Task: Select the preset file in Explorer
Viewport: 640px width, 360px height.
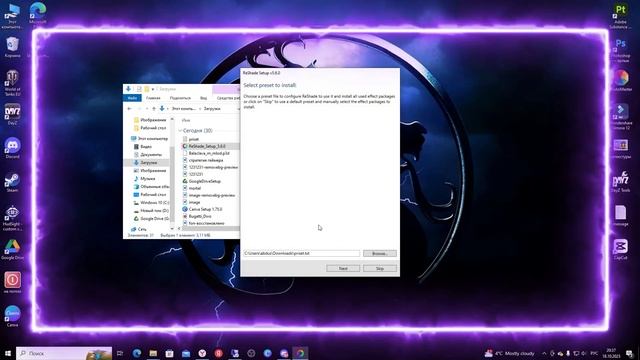Action: click(x=193, y=139)
